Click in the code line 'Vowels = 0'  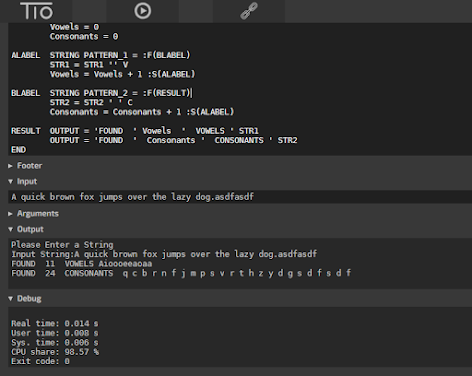pos(74,27)
